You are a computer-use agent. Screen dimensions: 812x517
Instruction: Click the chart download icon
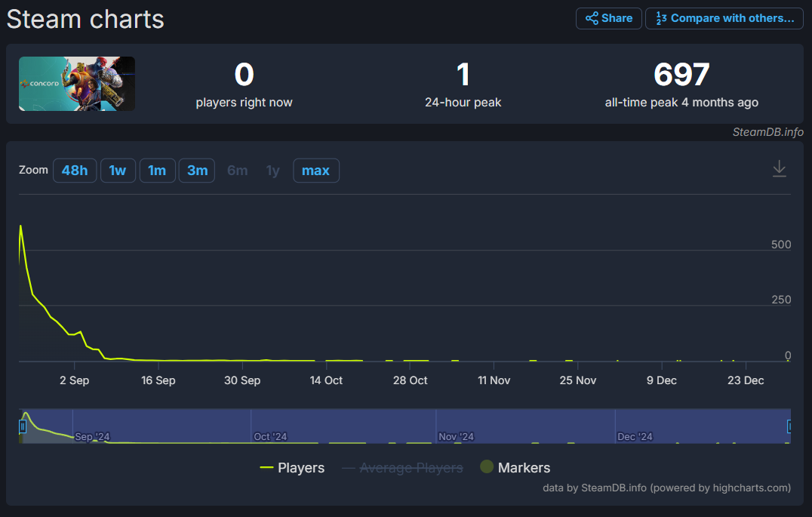pos(780,169)
